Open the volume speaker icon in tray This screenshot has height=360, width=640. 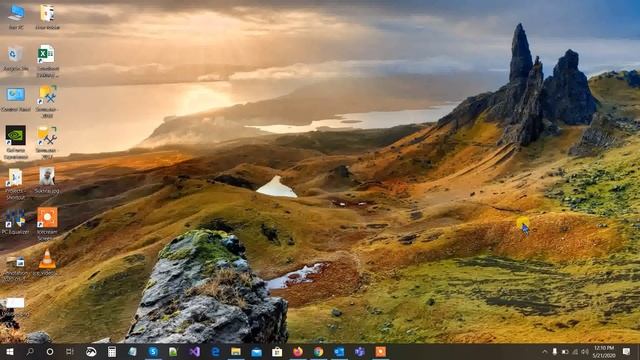pos(584,351)
